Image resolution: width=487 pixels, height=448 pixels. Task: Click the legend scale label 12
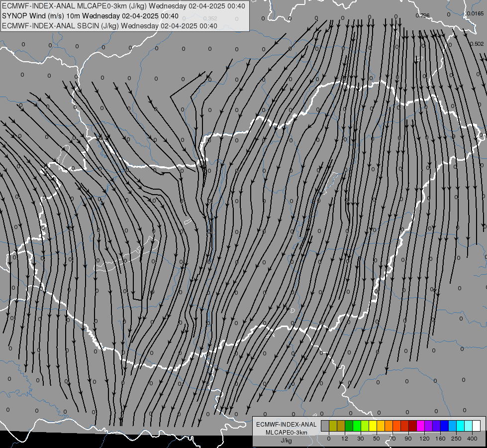[x=345, y=439]
